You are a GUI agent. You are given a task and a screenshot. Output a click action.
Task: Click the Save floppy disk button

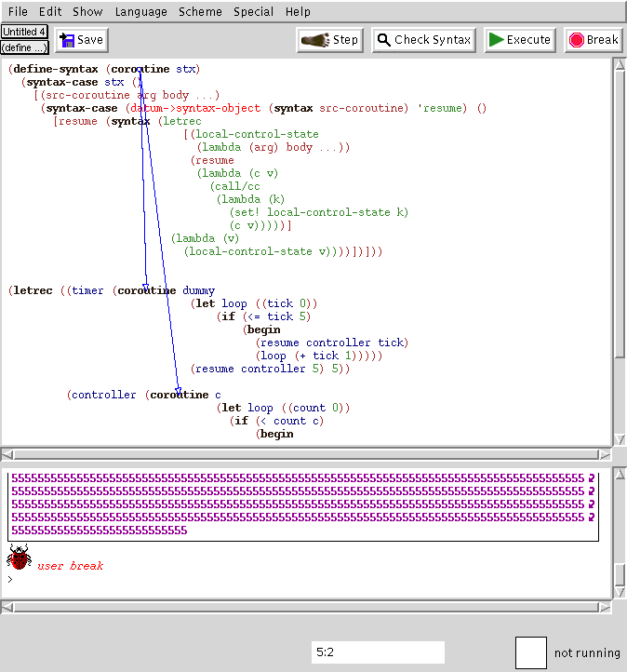click(81, 40)
